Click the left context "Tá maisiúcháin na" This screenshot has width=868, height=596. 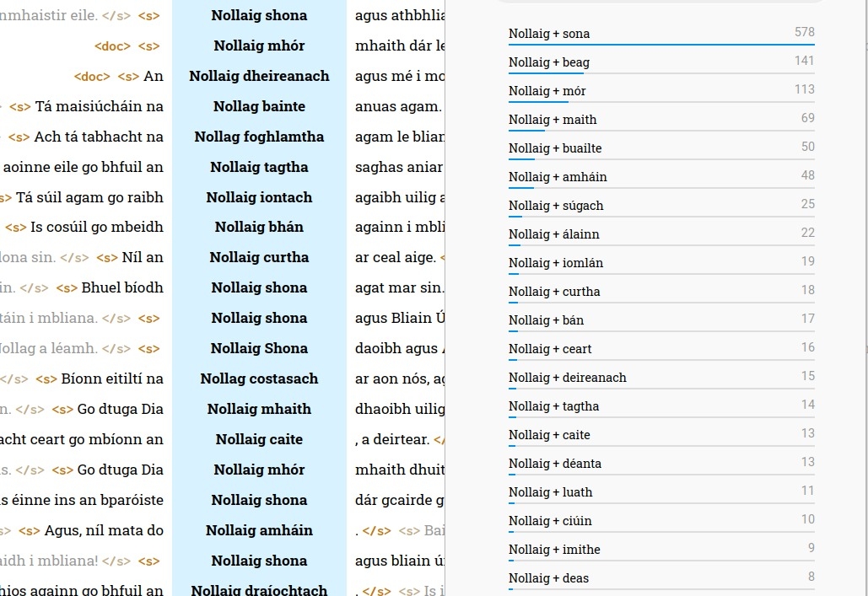click(99, 106)
